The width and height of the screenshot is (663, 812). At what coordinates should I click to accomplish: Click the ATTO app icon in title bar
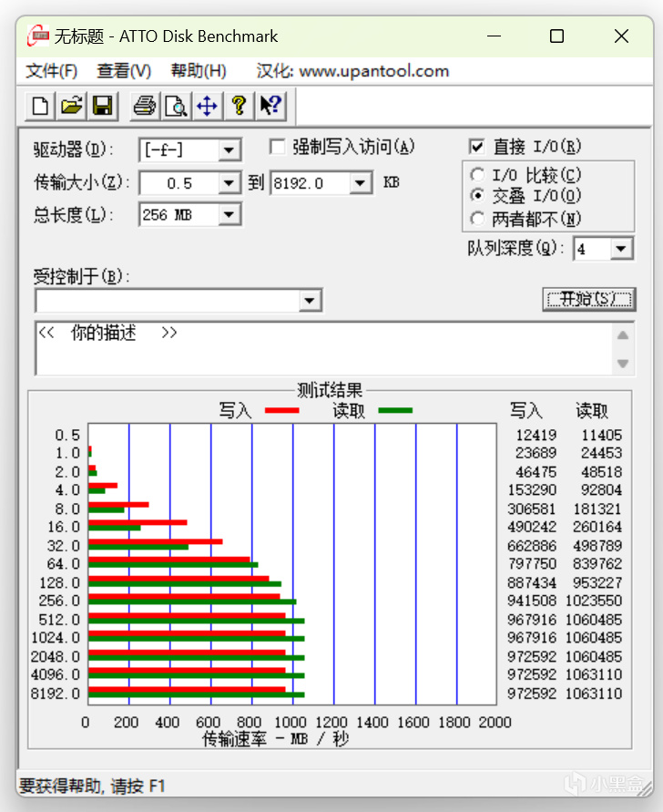click(x=37, y=36)
